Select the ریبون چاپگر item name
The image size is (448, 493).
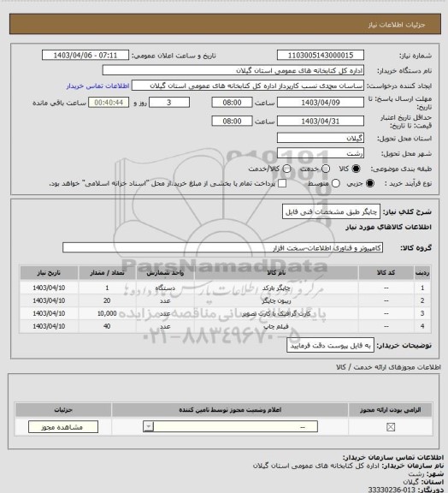[x=276, y=301]
